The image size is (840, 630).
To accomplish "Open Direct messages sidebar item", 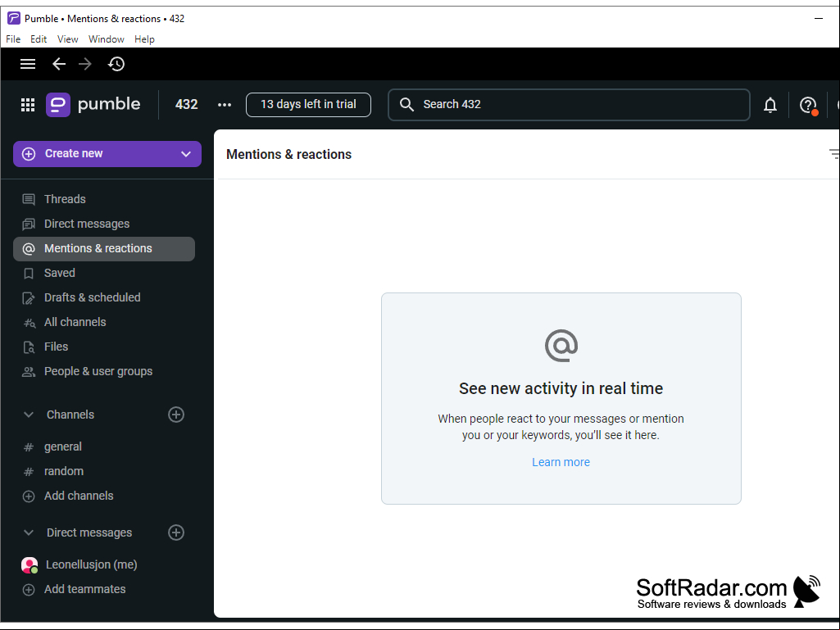I will coord(104,224).
